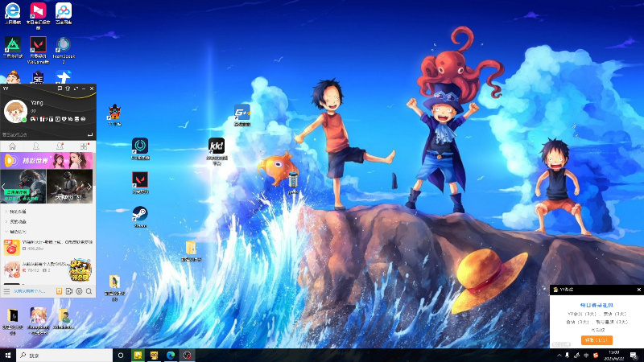The height and width of the screenshot is (362, 644).
Task: Open the YY settings gear icon
Action: pyautogui.click(x=79, y=291)
